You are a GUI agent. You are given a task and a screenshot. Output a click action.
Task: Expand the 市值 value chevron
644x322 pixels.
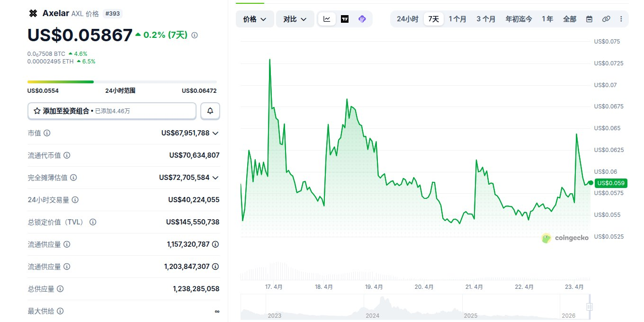coord(215,133)
